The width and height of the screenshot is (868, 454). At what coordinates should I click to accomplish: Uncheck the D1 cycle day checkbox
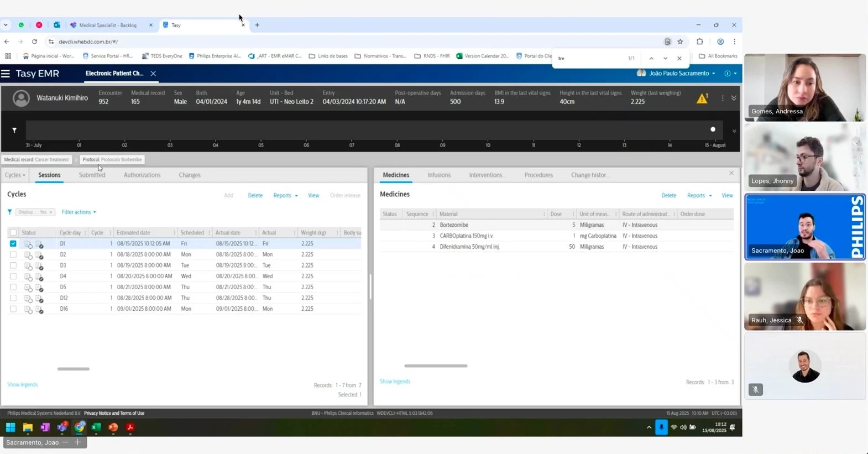point(13,243)
